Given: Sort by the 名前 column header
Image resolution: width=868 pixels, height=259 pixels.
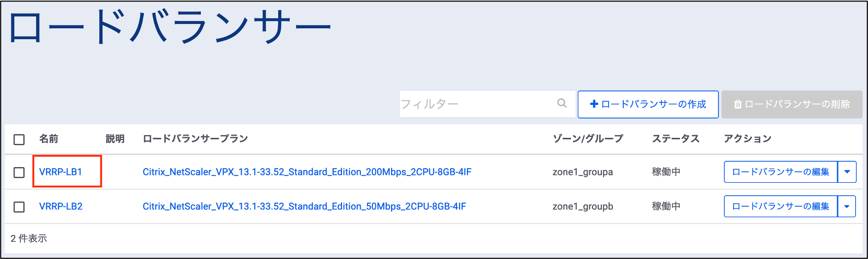Looking at the screenshot, I should [x=49, y=139].
